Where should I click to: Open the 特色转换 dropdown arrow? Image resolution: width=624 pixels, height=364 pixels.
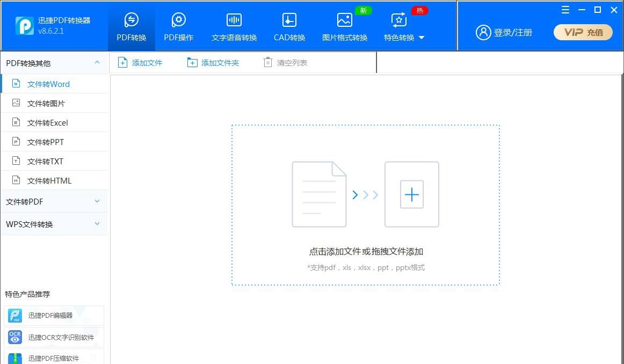tap(422, 38)
